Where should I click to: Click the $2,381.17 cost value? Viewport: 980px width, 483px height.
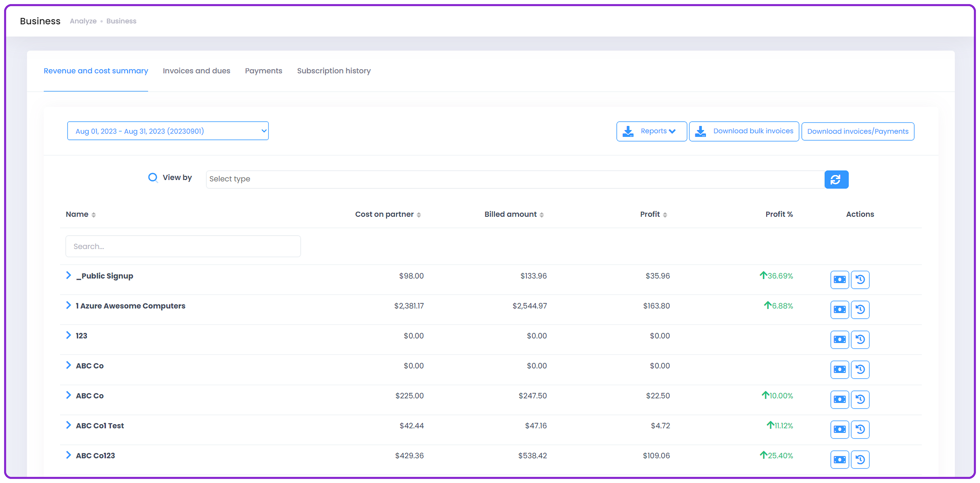click(409, 306)
